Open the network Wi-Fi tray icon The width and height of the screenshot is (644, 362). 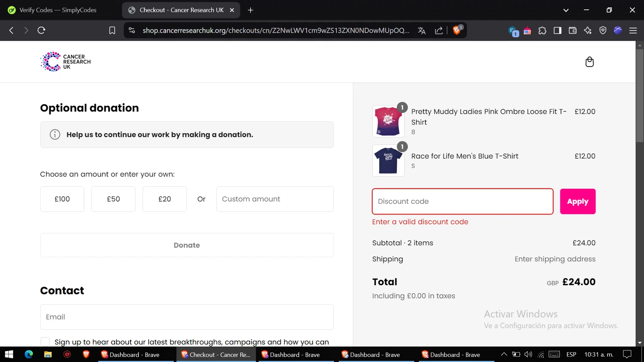[x=541, y=354]
